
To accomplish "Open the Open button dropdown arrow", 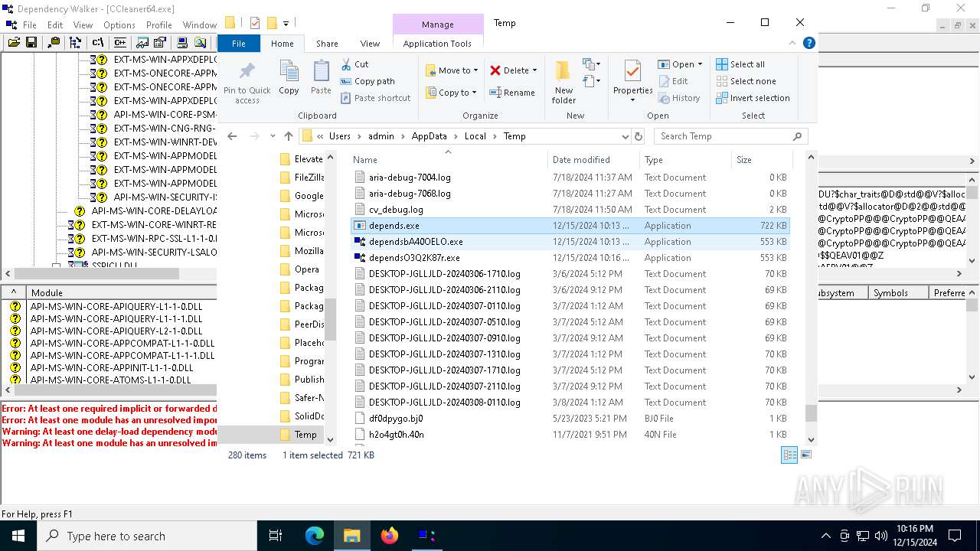I will coord(701,64).
